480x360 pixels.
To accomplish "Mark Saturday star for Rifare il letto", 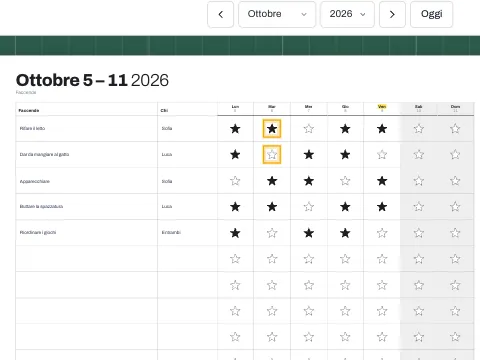I will [x=419, y=129].
